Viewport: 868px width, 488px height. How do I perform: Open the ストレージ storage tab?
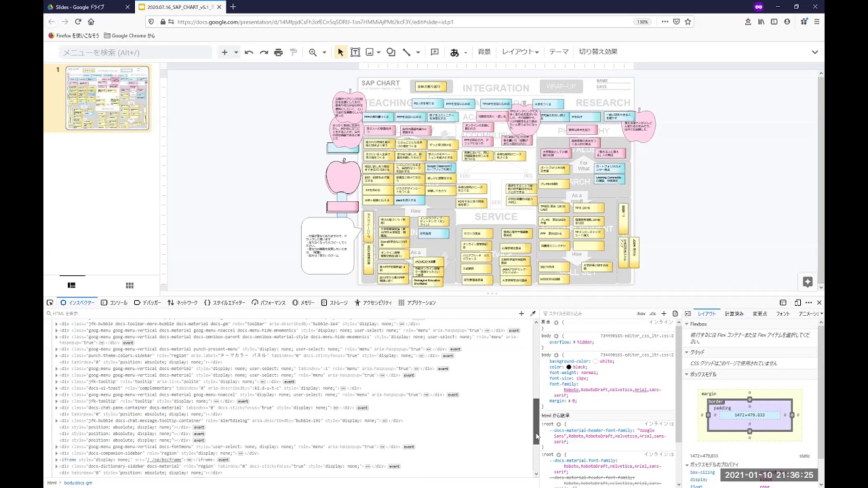[334, 303]
